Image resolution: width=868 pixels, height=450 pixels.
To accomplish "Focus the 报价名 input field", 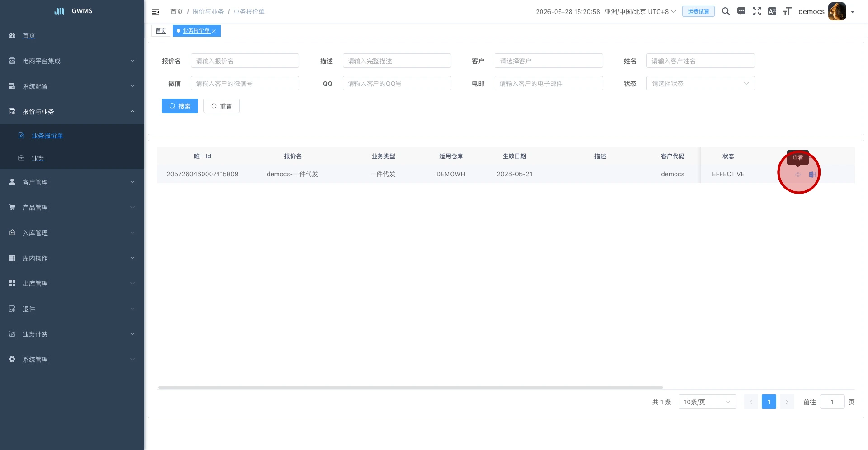I will [x=245, y=61].
